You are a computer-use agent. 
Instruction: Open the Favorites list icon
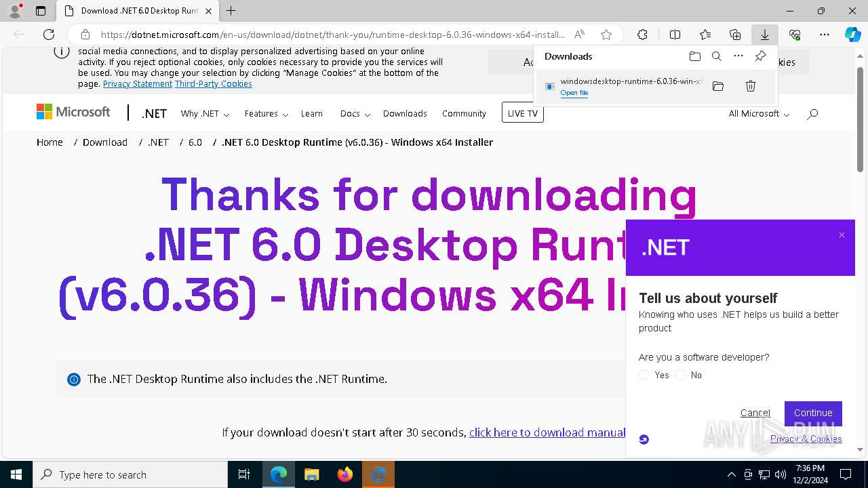[705, 35]
